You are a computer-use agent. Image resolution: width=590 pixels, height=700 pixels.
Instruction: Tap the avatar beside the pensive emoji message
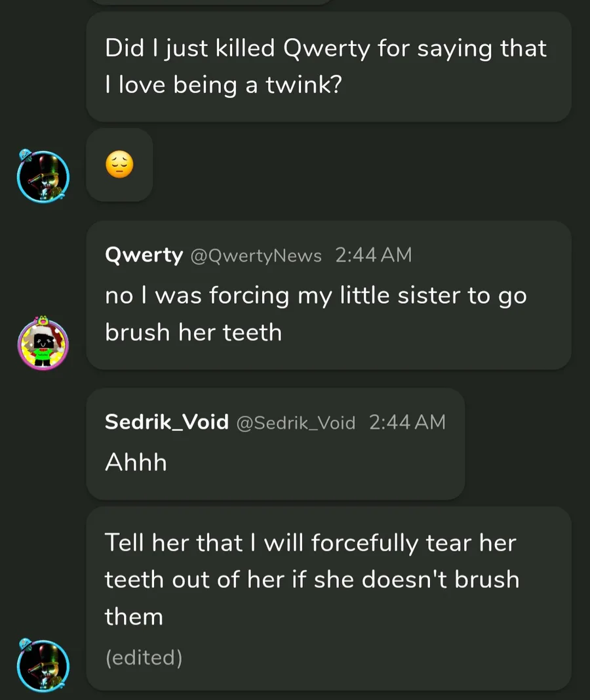(43, 176)
